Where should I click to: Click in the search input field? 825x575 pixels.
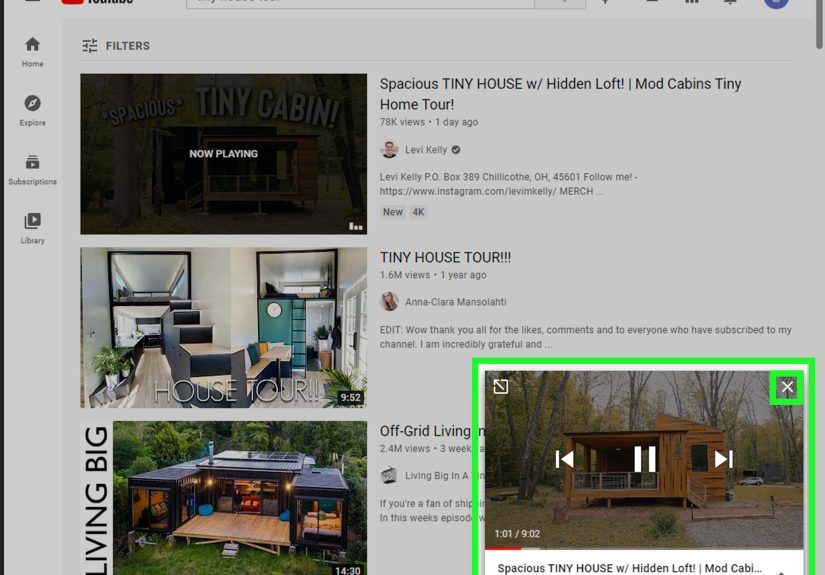(x=360, y=3)
